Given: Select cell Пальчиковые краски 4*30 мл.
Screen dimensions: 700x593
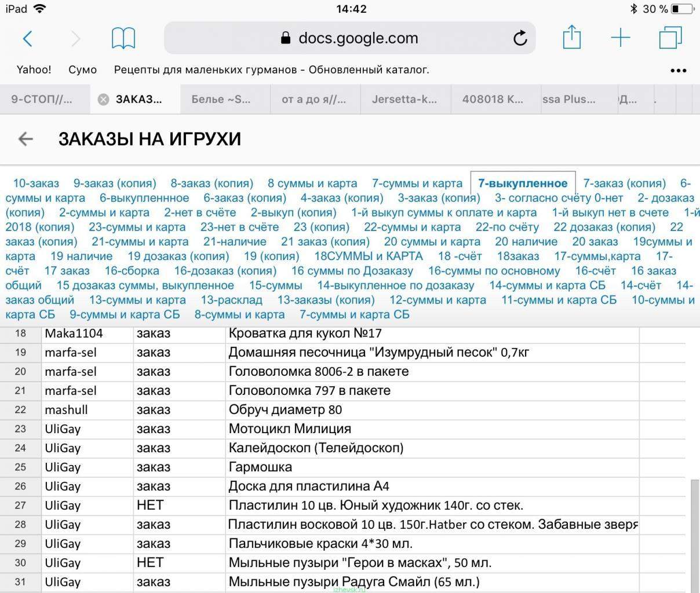Looking at the screenshot, I should click(432, 543).
